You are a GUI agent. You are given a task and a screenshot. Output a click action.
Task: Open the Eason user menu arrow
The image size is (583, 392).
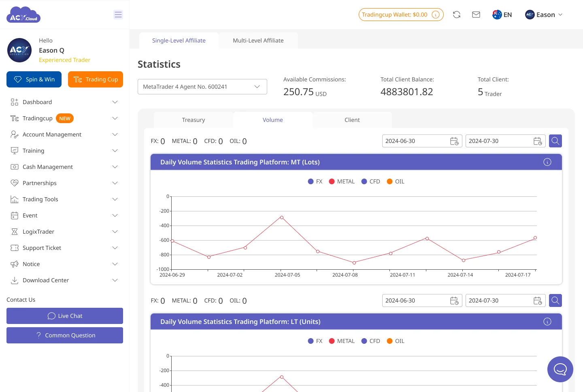click(560, 15)
